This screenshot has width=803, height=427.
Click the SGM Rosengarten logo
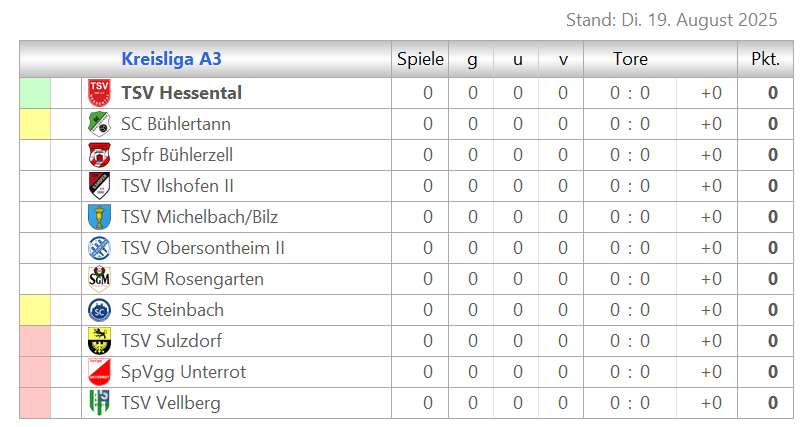click(x=99, y=279)
